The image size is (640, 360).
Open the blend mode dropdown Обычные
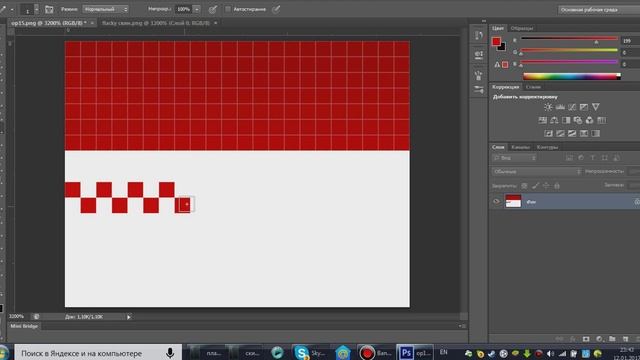click(536, 172)
